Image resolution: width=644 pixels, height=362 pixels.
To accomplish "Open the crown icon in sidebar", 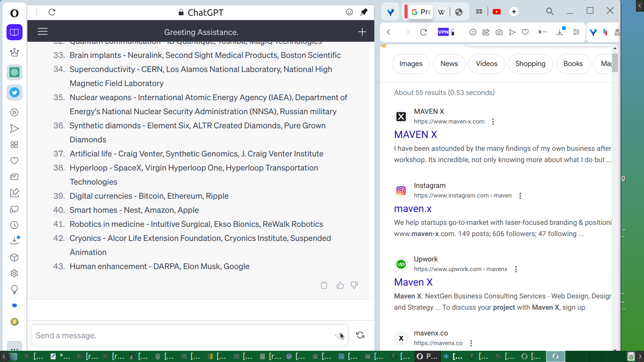I will tap(14, 52).
